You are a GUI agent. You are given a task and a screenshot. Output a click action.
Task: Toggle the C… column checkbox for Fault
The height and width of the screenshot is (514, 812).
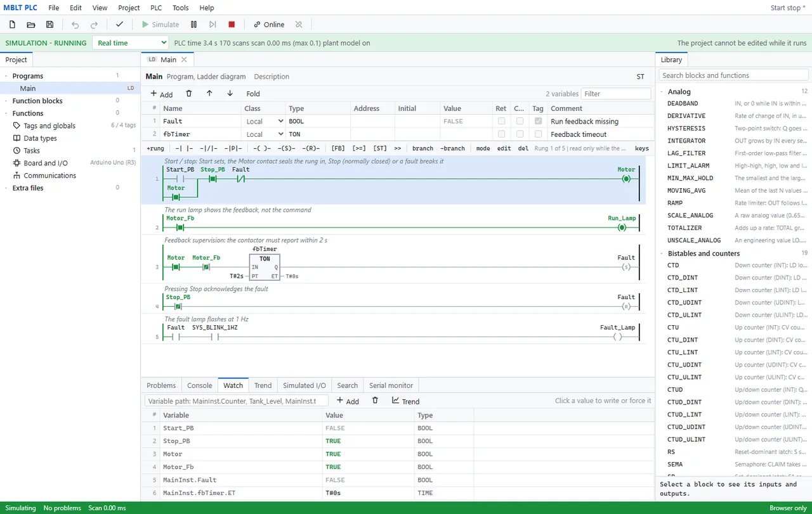tap(520, 121)
